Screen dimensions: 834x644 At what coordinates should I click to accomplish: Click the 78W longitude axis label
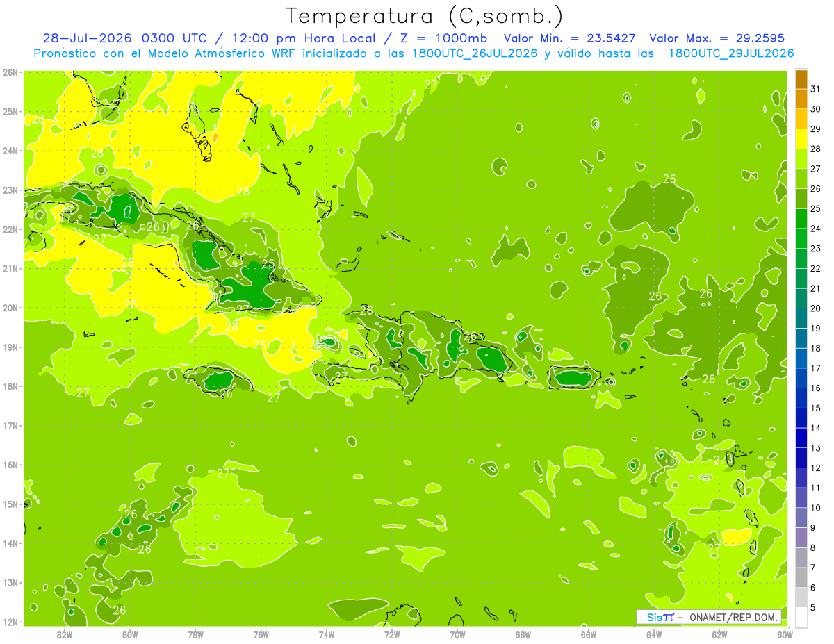195,634
